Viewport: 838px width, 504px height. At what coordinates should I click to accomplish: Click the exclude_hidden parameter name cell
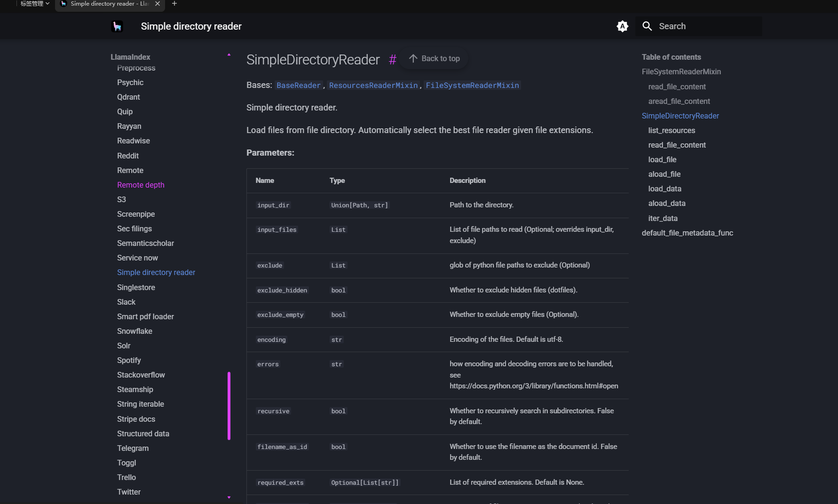click(x=282, y=291)
